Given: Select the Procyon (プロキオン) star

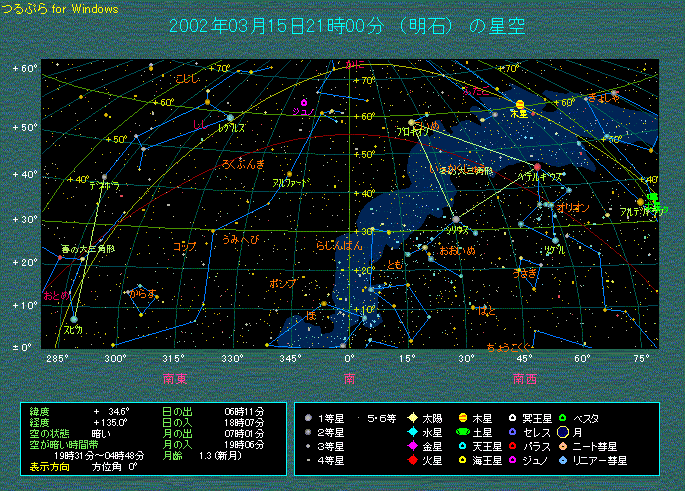Looking at the screenshot, I should tap(411, 122).
